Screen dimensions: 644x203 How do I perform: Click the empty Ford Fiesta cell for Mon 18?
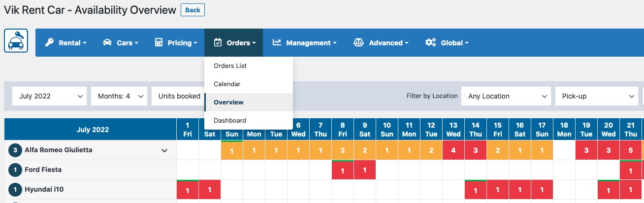click(564, 170)
